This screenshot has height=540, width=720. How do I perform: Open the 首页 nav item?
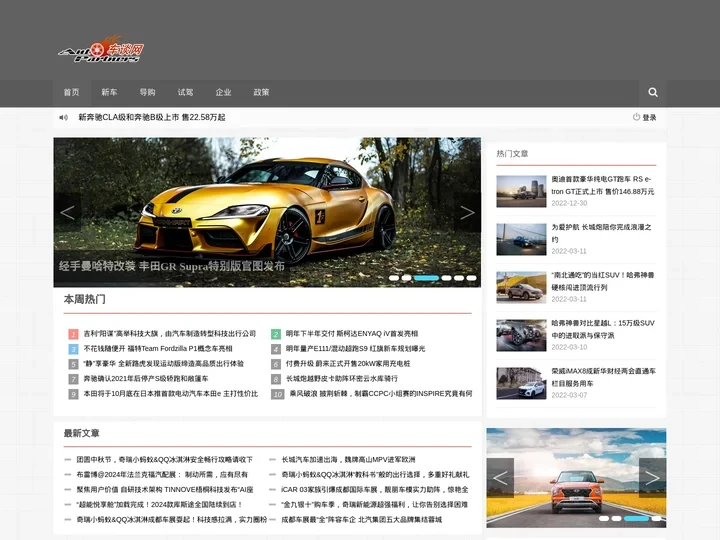coord(72,92)
